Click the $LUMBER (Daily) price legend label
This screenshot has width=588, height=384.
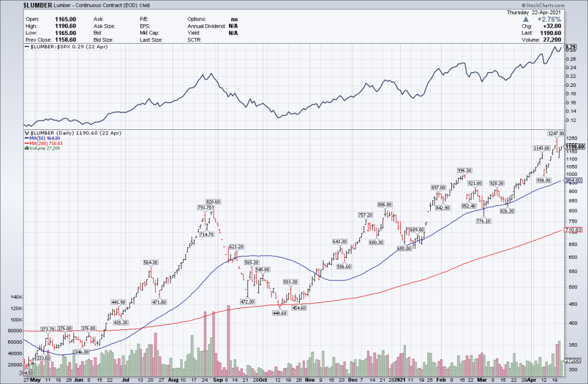[x=55, y=133]
